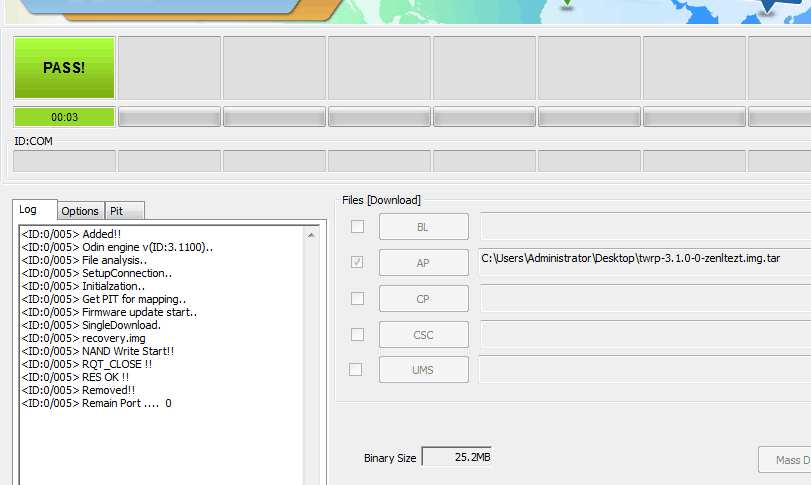Click the 'File analysis..' log line
Viewport: 811px width, 485px height.
coord(84,260)
